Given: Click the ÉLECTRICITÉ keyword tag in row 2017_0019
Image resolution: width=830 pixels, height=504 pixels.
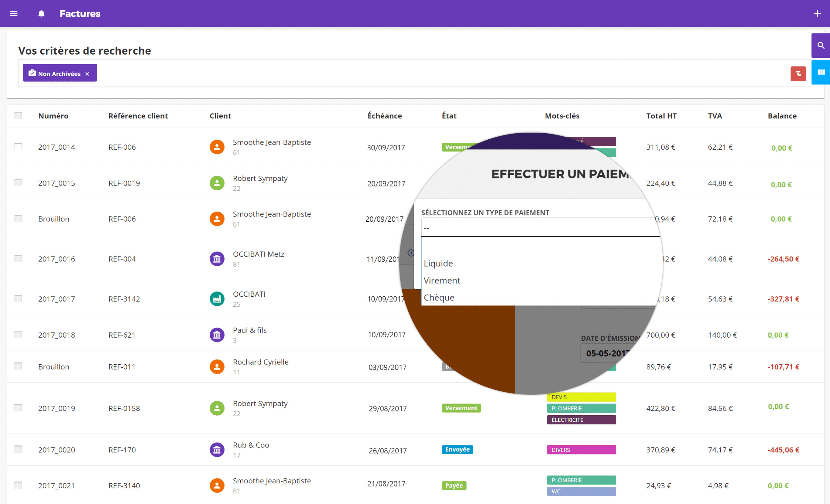Looking at the screenshot, I should [x=581, y=420].
